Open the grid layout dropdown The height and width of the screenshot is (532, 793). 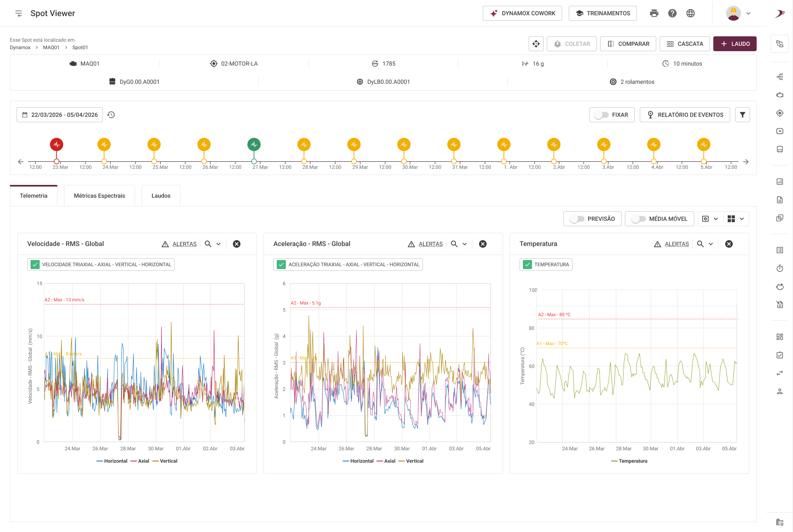click(736, 219)
